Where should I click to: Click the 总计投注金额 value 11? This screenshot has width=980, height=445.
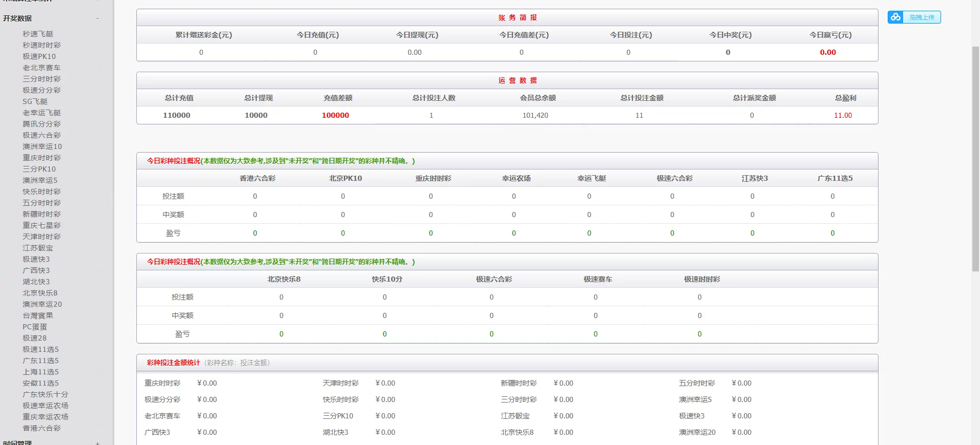point(639,115)
